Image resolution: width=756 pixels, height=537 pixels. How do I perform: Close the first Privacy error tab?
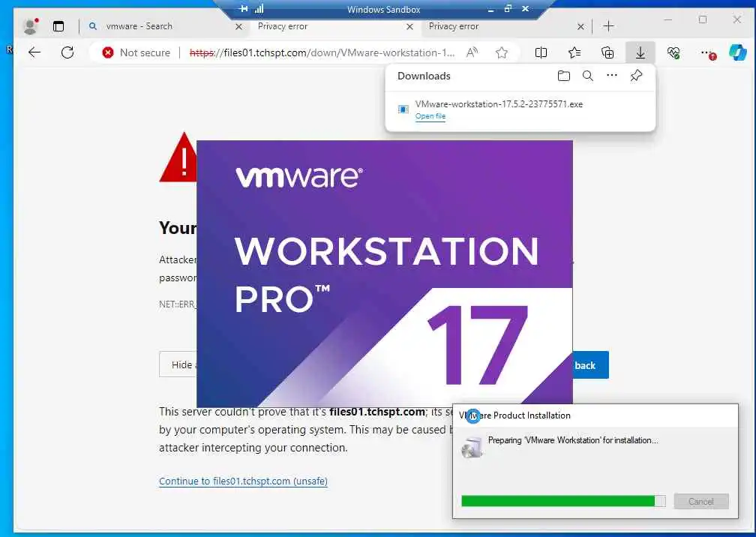409,26
